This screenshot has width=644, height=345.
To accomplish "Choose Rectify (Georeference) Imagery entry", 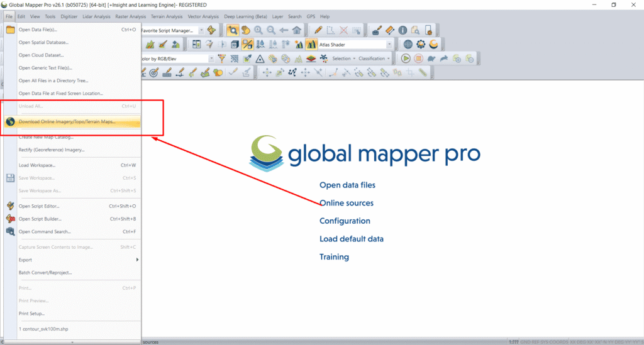I will click(x=72, y=150).
